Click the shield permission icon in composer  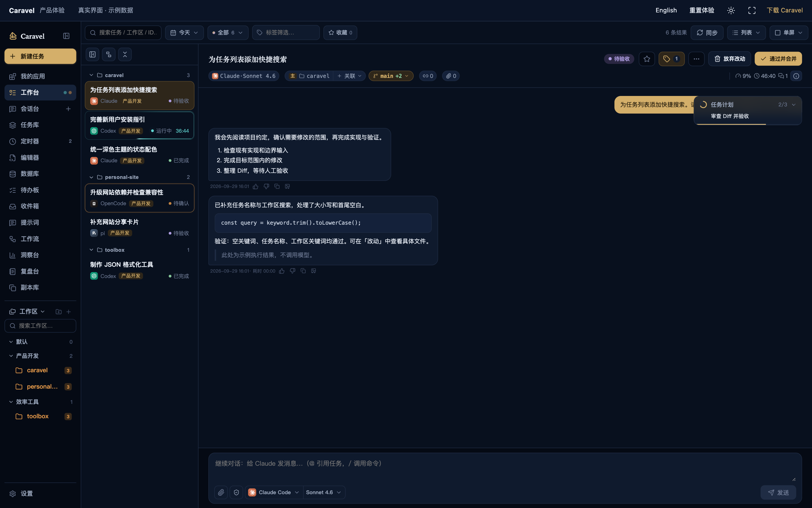[x=236, y=492]
